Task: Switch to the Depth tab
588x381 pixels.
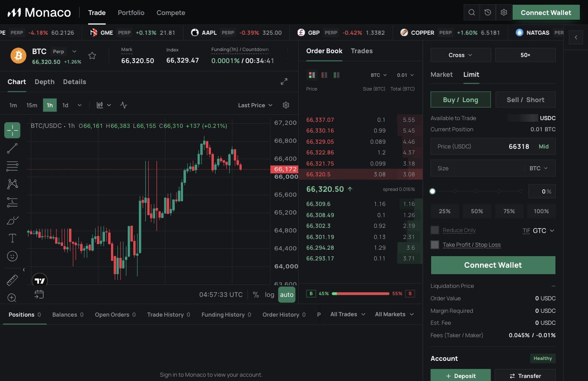Action: click(45, 82)
